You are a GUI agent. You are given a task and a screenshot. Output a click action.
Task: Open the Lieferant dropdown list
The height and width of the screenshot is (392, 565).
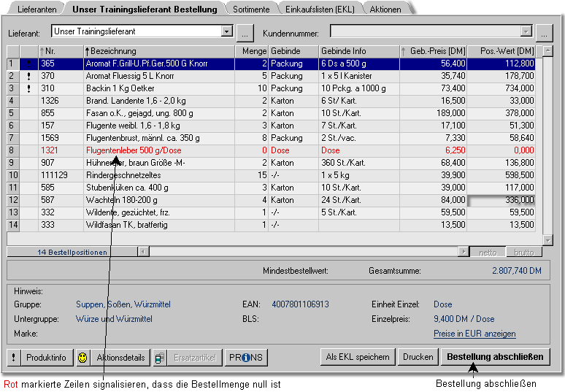click(226, 32)
